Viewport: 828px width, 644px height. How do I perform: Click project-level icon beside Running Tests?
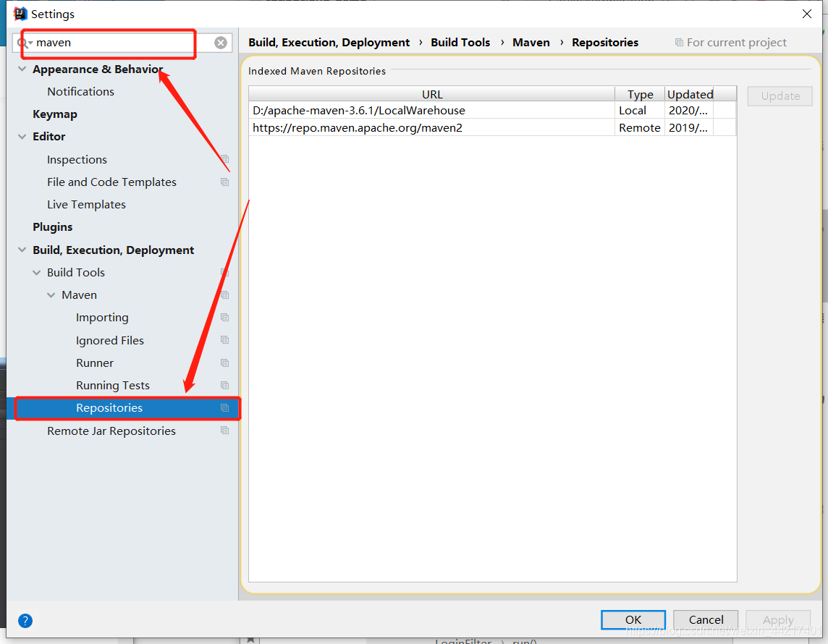click(x=225, y=386)
